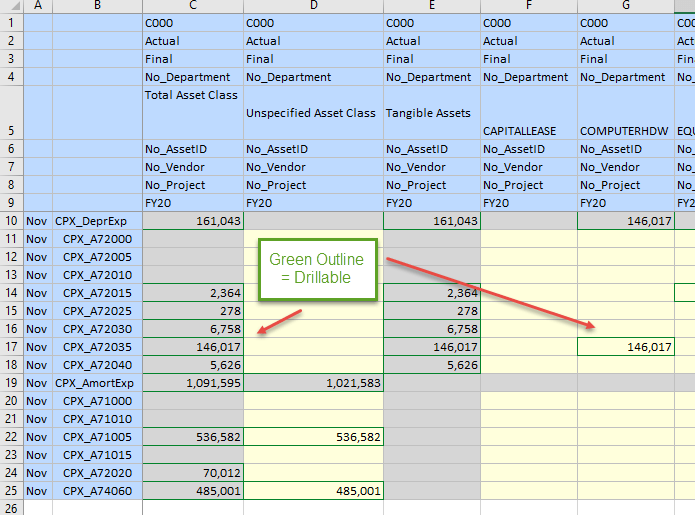Select column G header
The width and height of the screenshot is (695, 515).
pos(626,6)
